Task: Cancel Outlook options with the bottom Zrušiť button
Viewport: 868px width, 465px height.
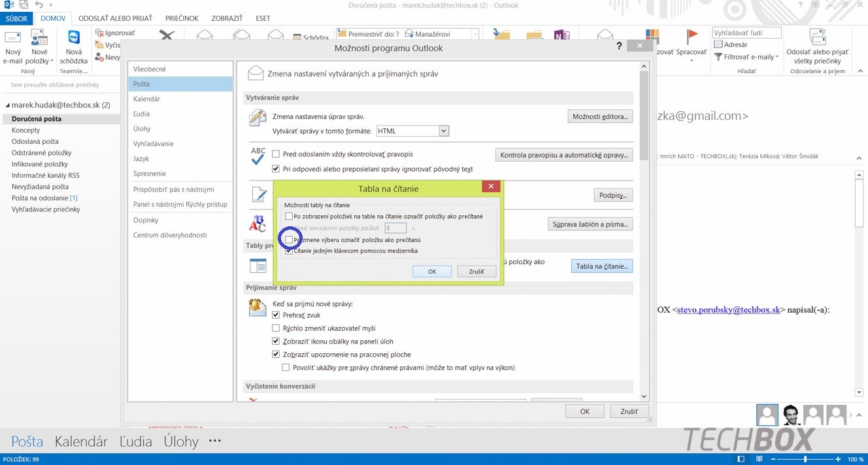Action: [629, 411]
